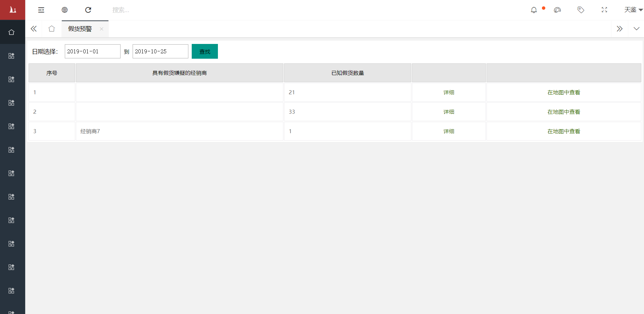Open the theme palette icon

(557, 10)
